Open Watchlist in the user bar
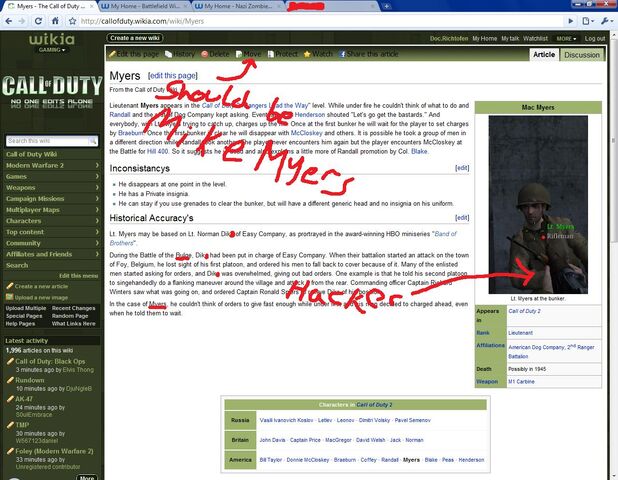The height and width of the screenshot is (480, 618). (535, 39)
